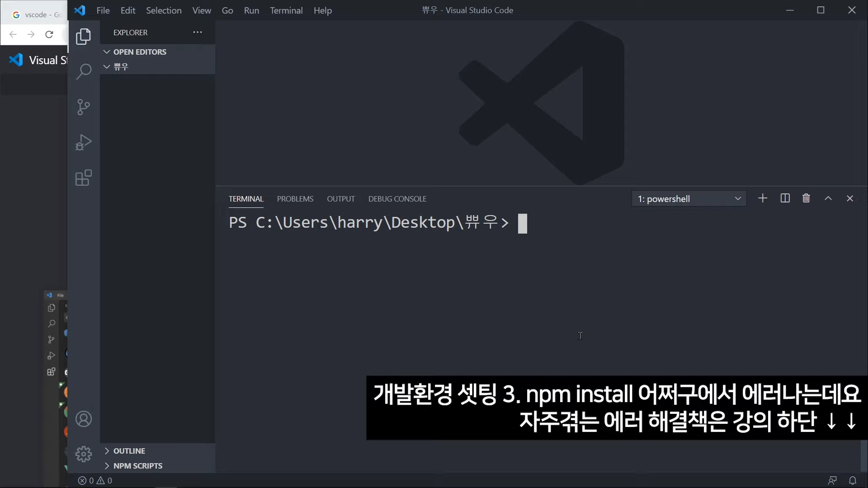Open the Search view icon
The image size is (868, 488).
[83, 71]
